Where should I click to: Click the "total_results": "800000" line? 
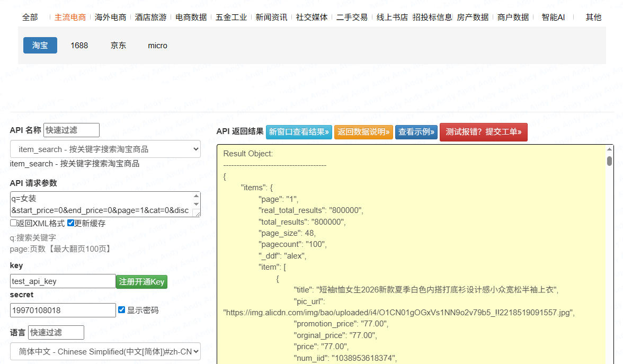pyautogui.click(x=302, y=221)
